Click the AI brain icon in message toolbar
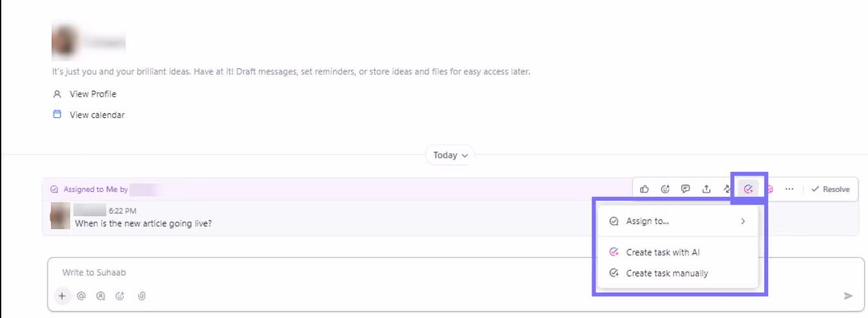Screen dimensions: 868x318 769,189
